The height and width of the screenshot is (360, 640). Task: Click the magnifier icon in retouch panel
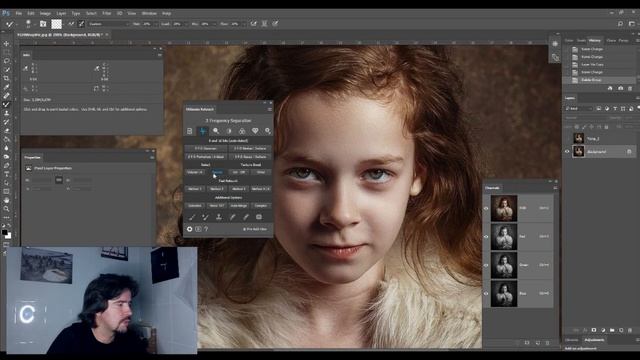click(216, 131)
